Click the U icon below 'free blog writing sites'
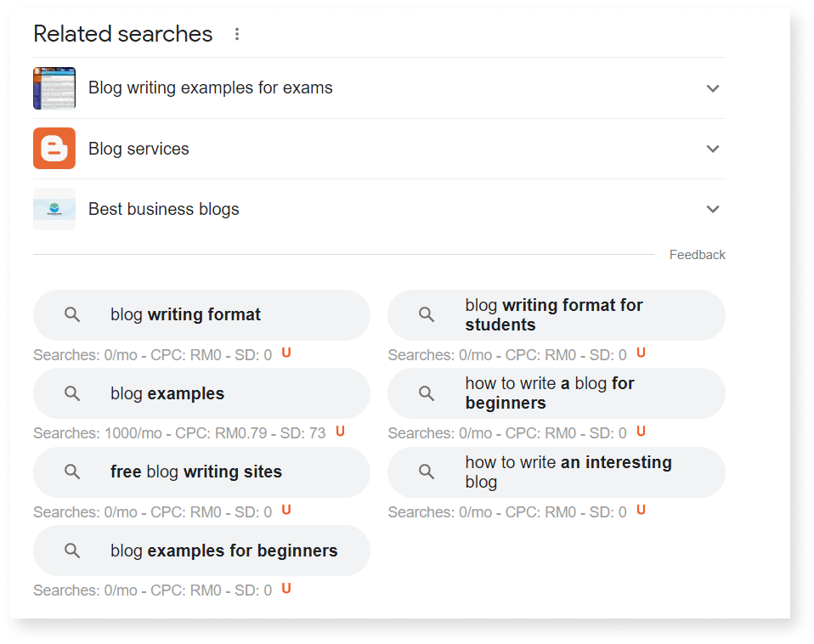Viewport: 814px width, 644px height. click(x=285, y=510)
